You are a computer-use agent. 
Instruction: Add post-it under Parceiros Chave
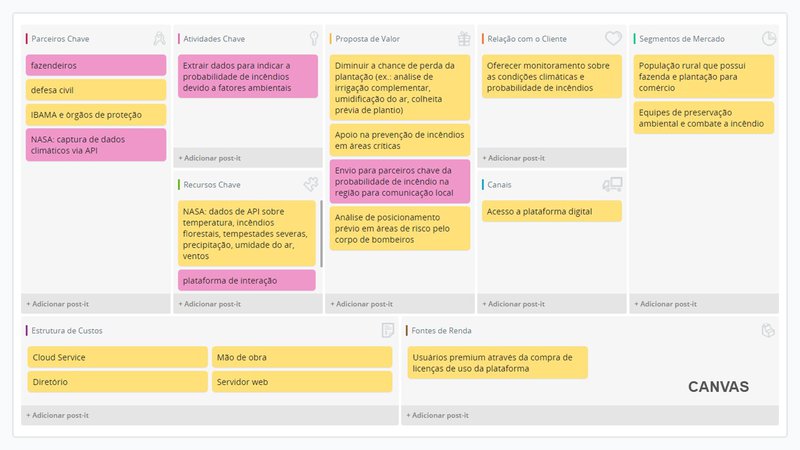58,303
